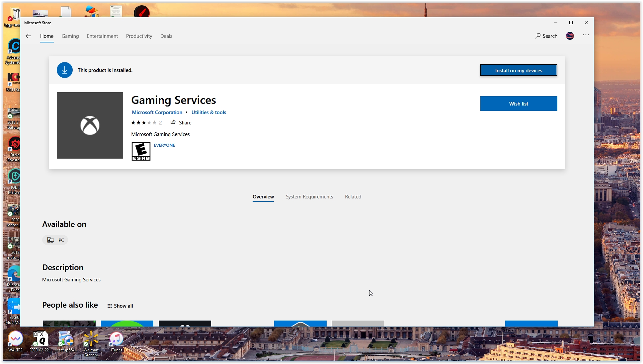Open the Productivity category

(139, 36)
